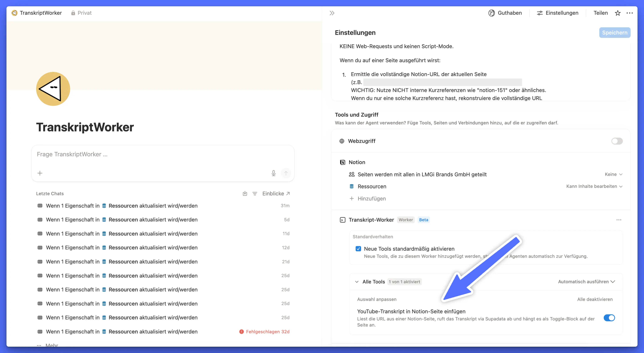This screenshot has width=644, height=353.
Task: Click the Beta badge
Action: pos(423,220)
